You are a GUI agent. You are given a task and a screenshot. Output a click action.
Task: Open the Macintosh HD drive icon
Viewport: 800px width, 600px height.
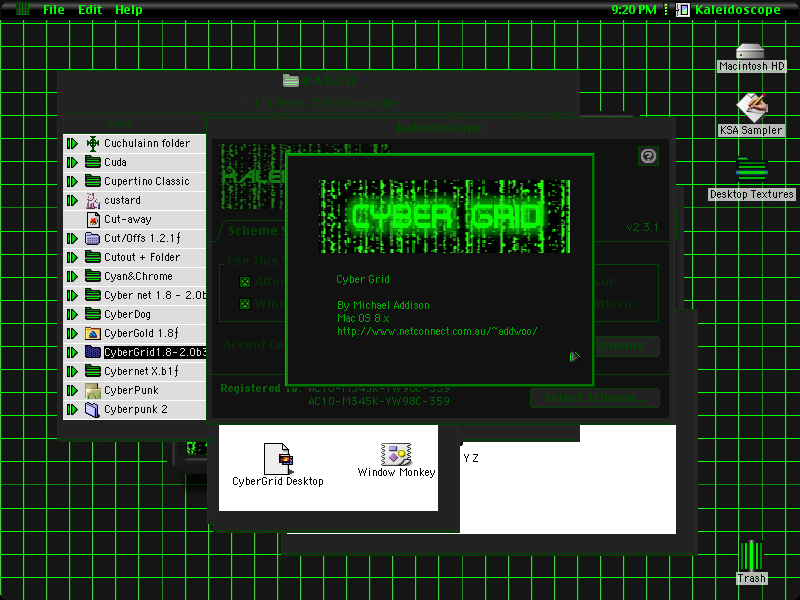click(x=750, y=52)
